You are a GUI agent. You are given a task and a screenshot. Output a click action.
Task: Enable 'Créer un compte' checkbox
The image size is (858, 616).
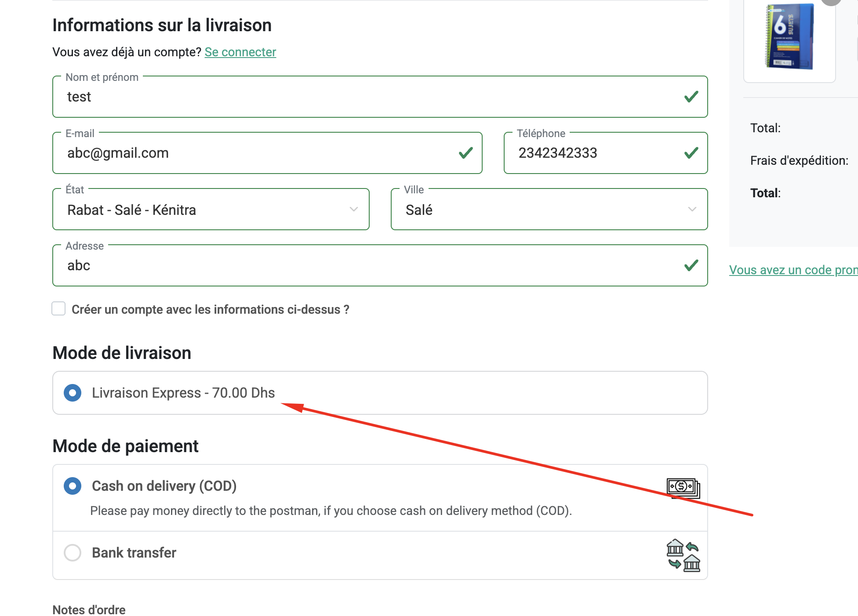tap(58, 309)
